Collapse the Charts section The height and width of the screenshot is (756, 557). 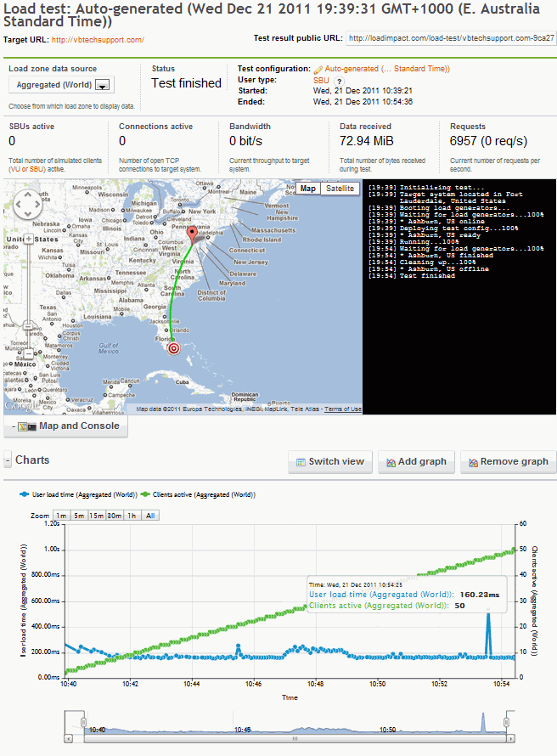(8, 460)
